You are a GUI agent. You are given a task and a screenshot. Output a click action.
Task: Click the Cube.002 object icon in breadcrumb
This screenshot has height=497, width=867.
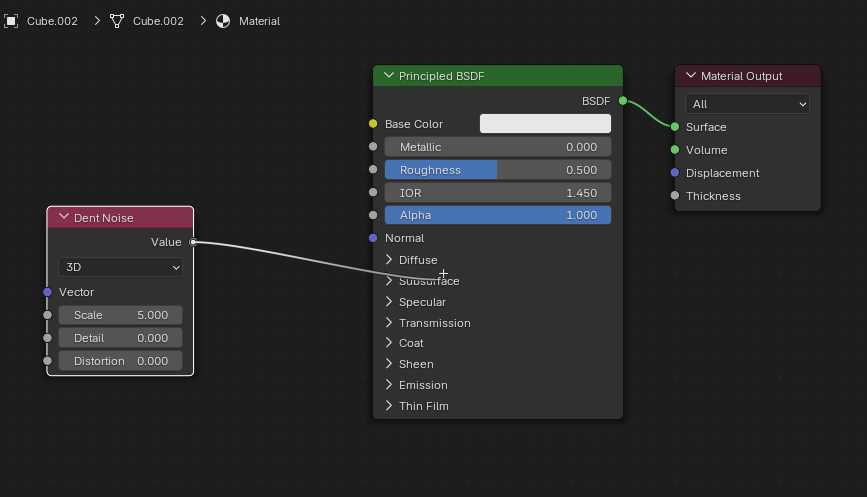[x=11, y=21]
